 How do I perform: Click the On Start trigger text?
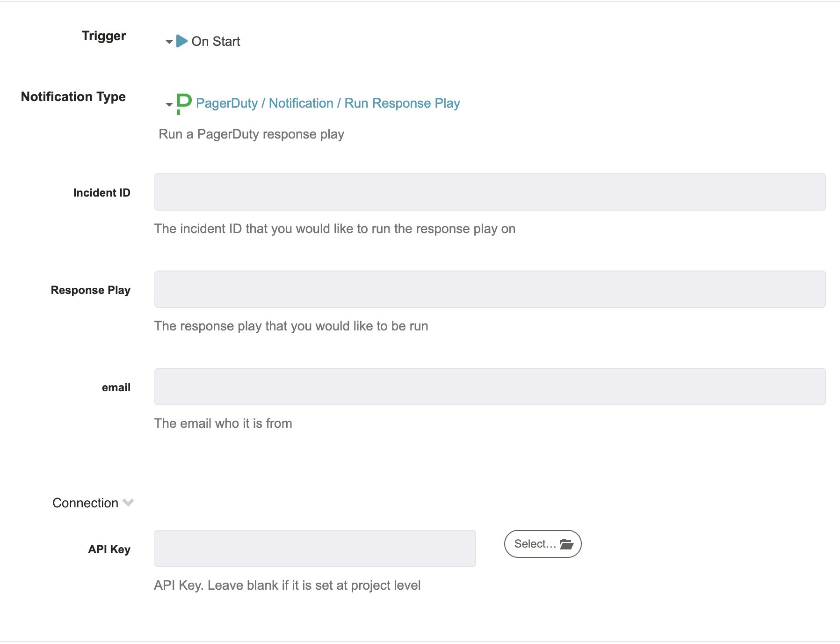point(216,41)
